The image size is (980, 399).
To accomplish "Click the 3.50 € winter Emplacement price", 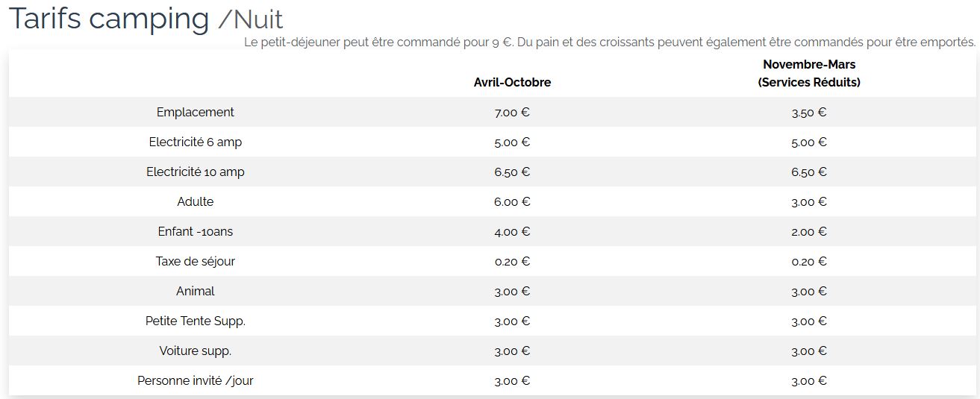I will pos(809,113).
